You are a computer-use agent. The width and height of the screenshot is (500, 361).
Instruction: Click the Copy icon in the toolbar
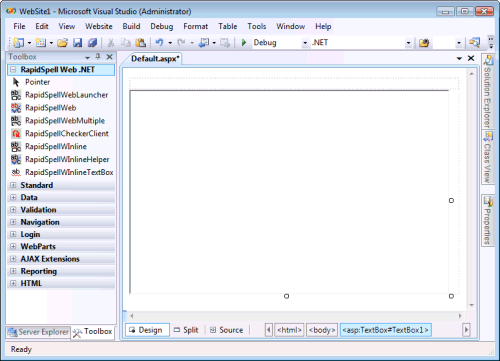[x=126, y=43]
